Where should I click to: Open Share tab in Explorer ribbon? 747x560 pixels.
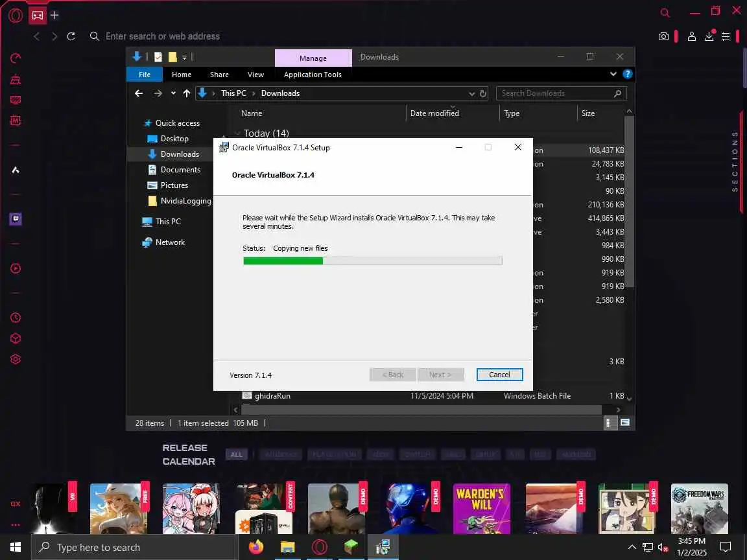coord(219,75)
